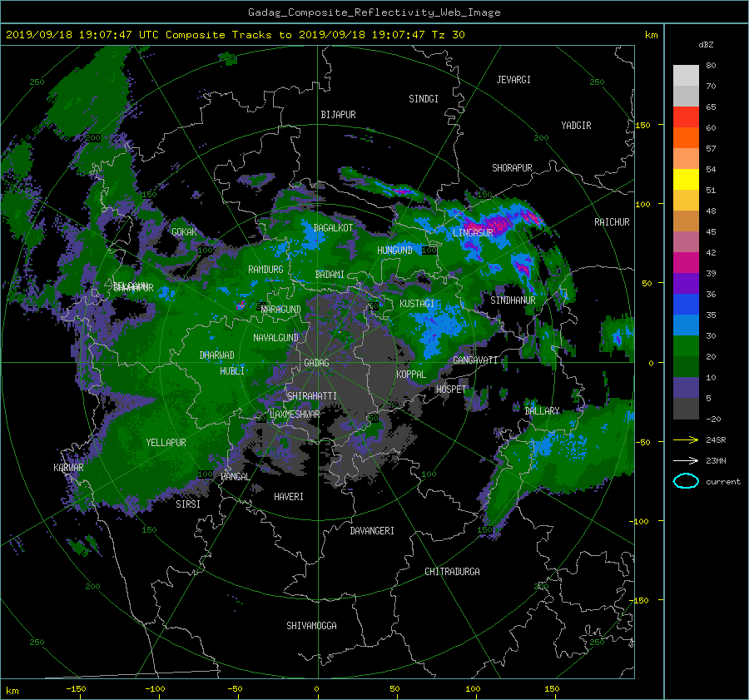Click the HUNGUND city label

[x=394, y=251]
